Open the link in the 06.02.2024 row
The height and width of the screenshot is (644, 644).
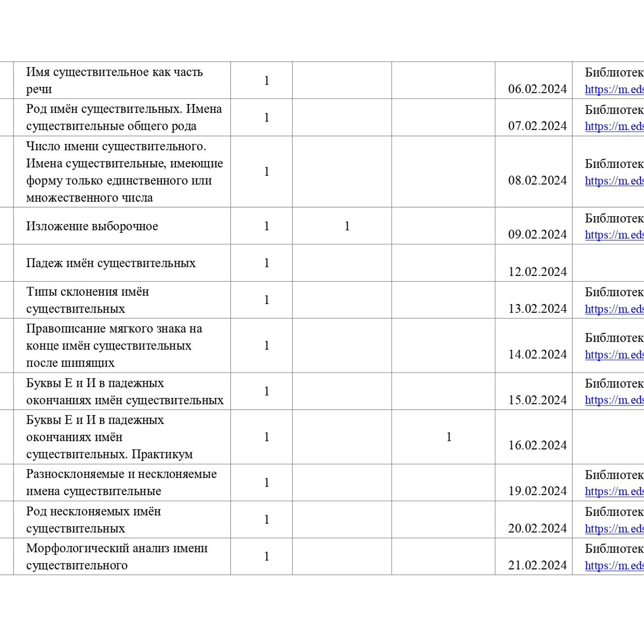pyautogui.click(x=614, y=89)
